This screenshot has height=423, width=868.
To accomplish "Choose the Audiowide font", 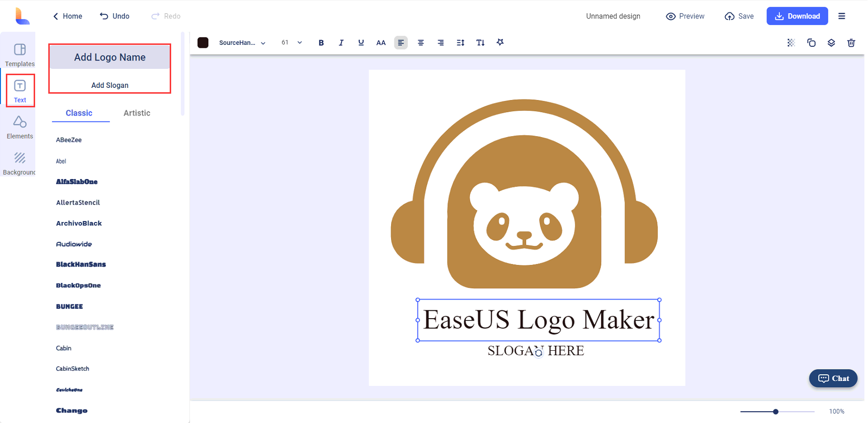I will pyautogui.click(x=74, y=244).
